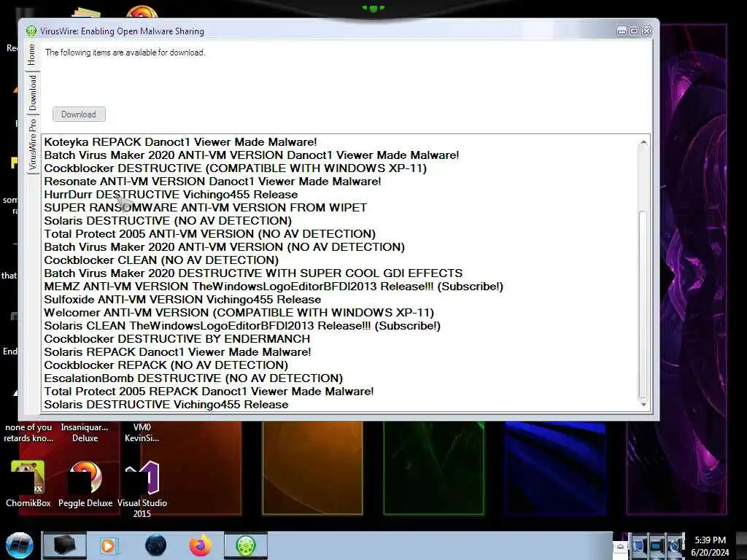
Task: Click the VirusWire lime icon in title bar
Action: tap(31, 31)
